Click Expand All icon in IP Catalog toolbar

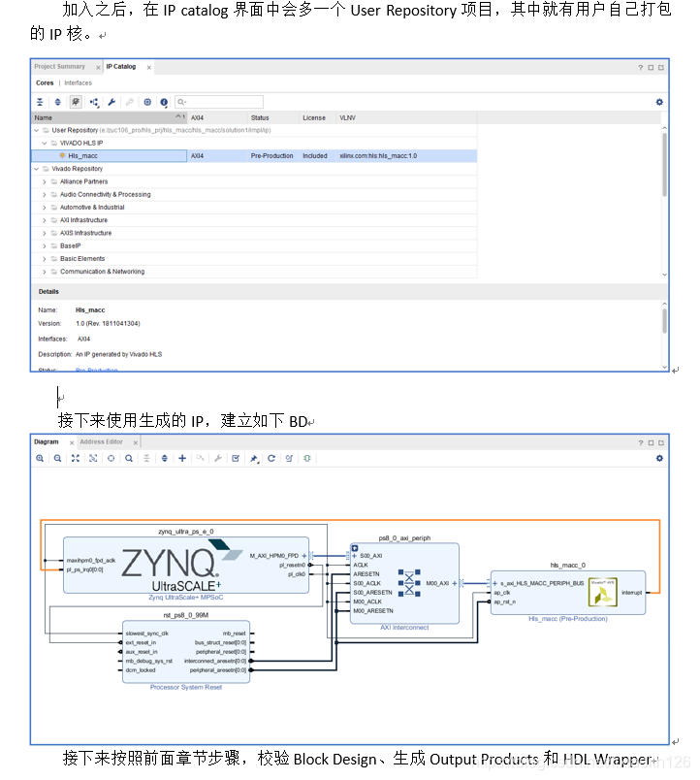coord(57,102)
